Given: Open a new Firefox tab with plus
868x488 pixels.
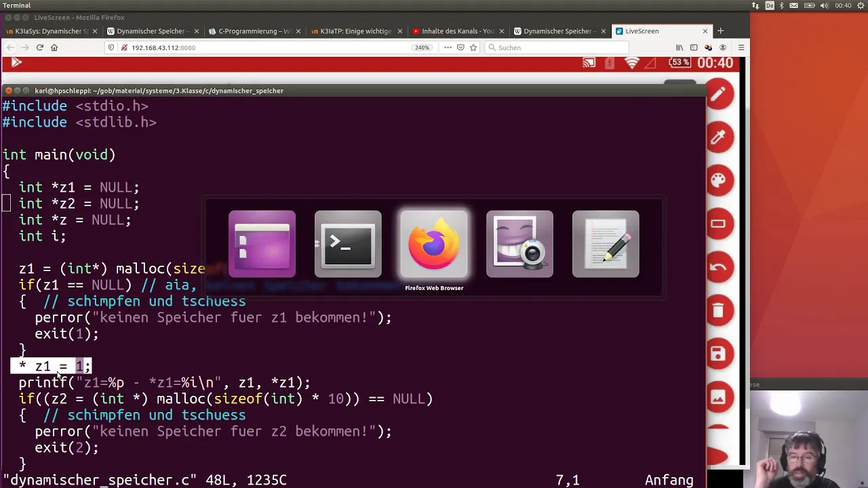Looking at the screenshot, I should pyautogui.click(x=720, y=30).
